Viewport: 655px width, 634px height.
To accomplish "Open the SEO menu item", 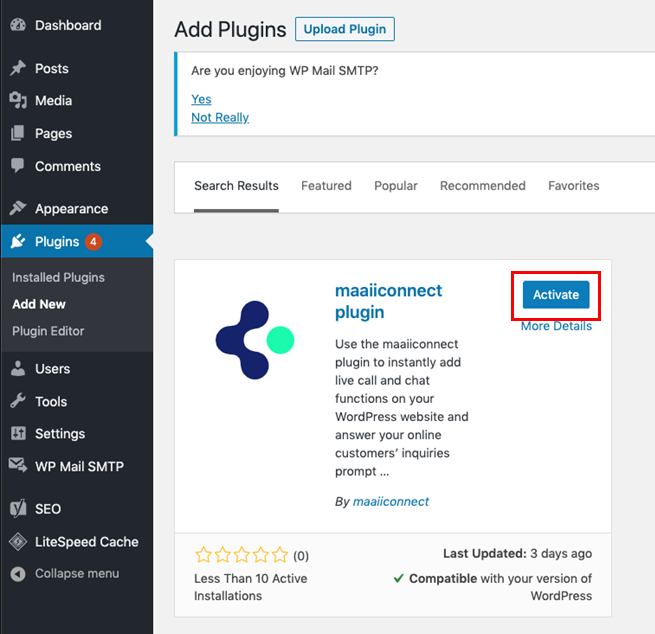I will tap(76, 508).
